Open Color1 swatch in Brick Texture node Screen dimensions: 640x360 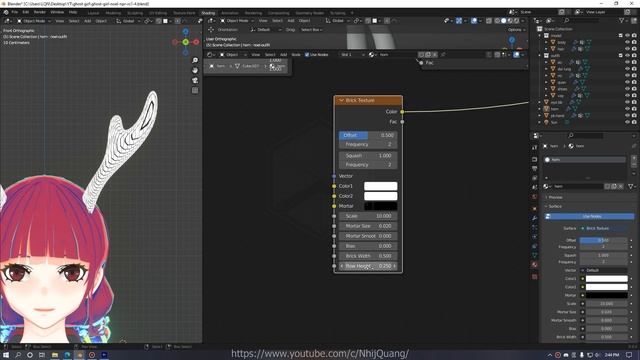tap(380, 186)
